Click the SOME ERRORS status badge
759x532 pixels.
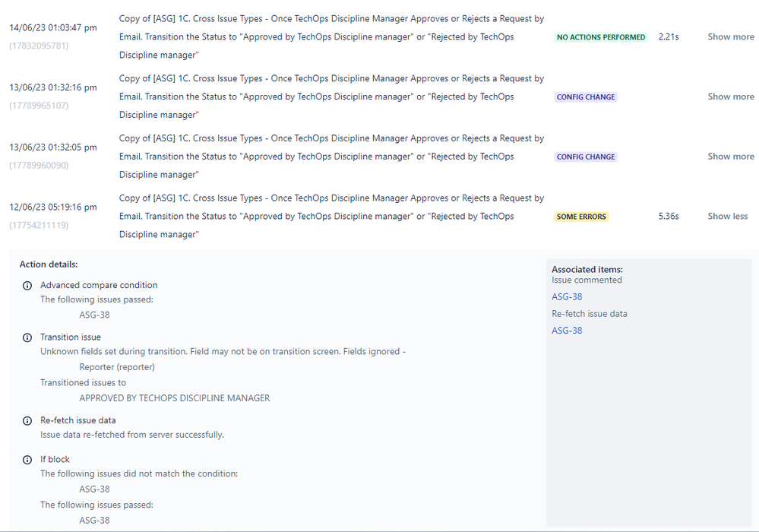[580, 217]
